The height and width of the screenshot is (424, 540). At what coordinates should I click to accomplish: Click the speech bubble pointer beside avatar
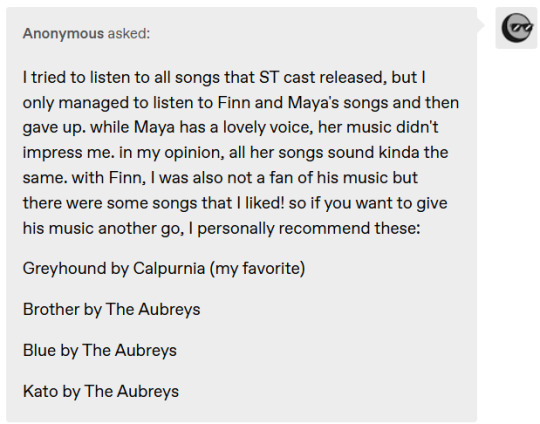pyautogui.click(x=481, y=25)
